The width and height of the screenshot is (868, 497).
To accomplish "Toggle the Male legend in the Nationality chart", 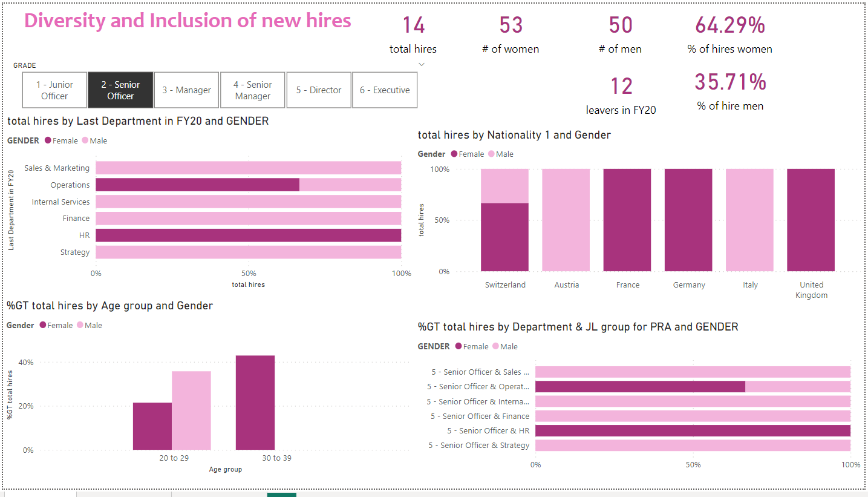I will [500, 154].
